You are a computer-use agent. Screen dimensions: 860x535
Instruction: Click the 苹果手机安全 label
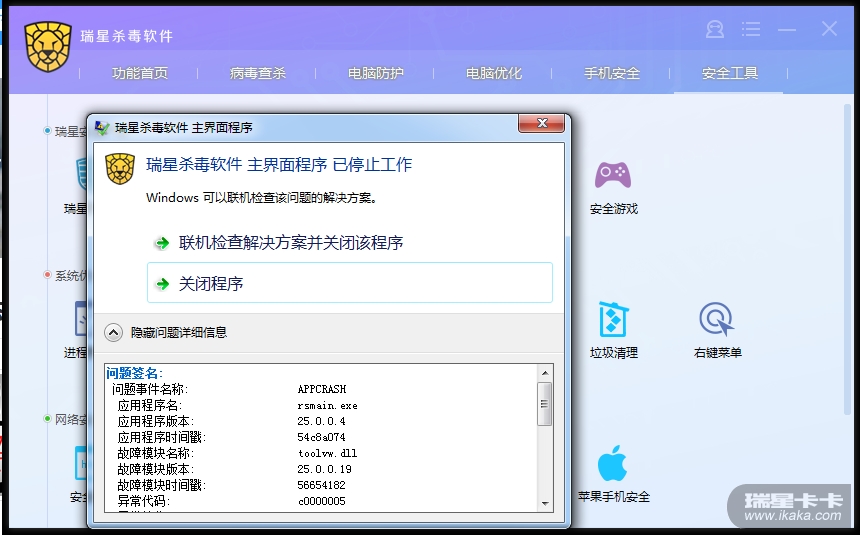click(x=614, y=497)
